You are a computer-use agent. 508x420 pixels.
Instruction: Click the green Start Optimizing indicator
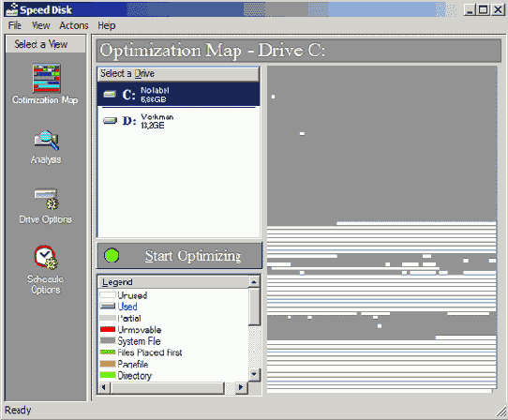tap(112, 255)
